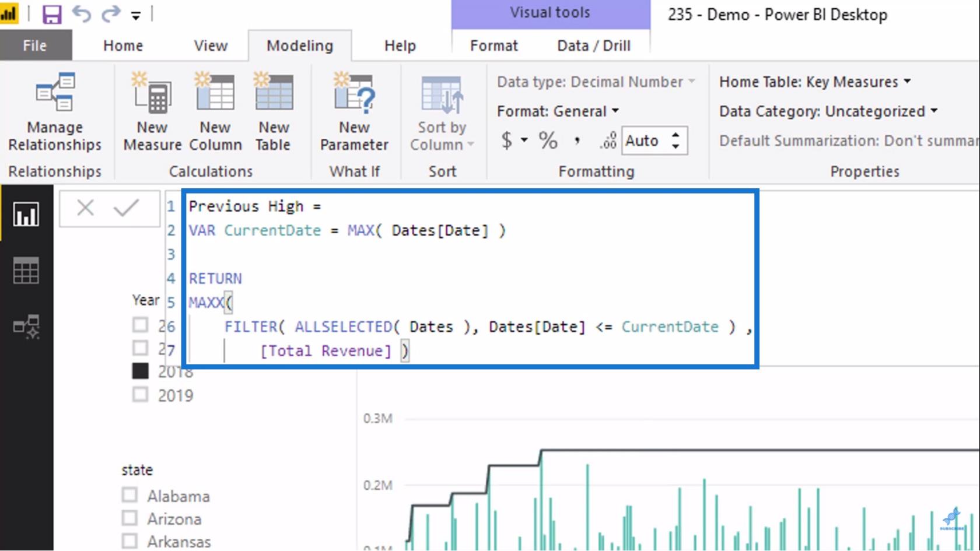
Task: Add a New Parameter
Action: [x=354, y=113]
